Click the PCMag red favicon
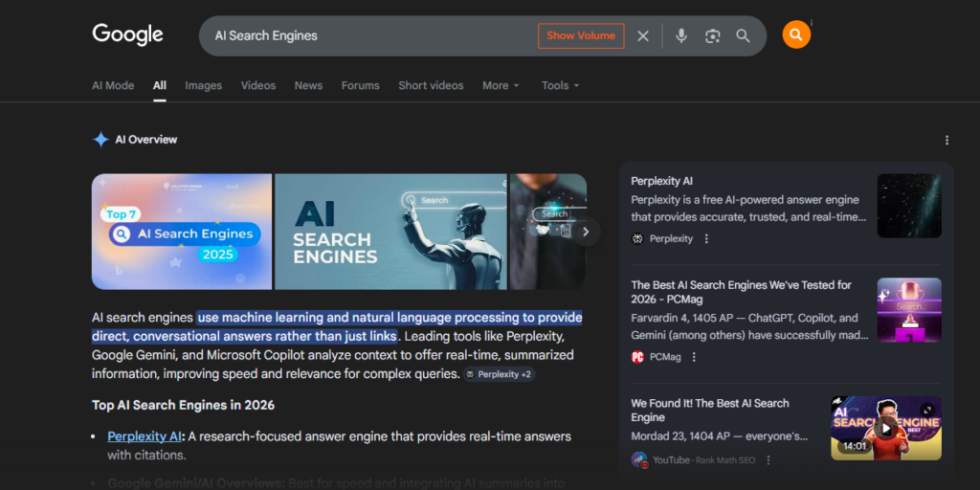 point(637,357)
